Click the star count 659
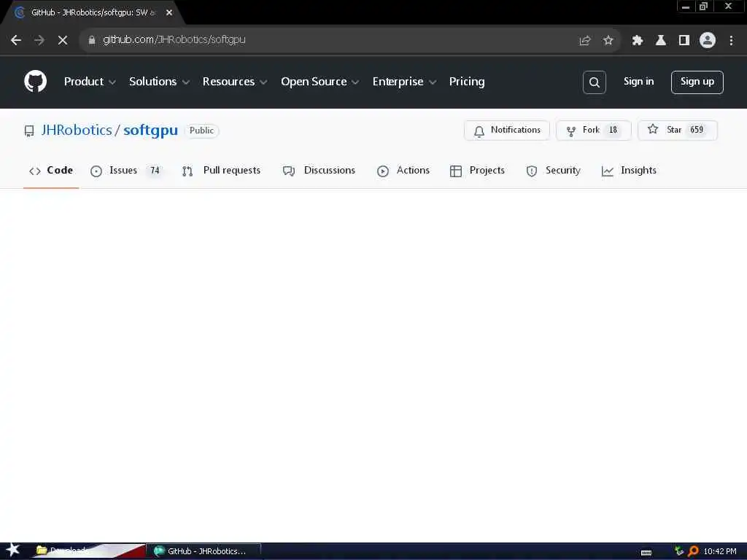Screen dimensions: 747x560 click(697, 130)
